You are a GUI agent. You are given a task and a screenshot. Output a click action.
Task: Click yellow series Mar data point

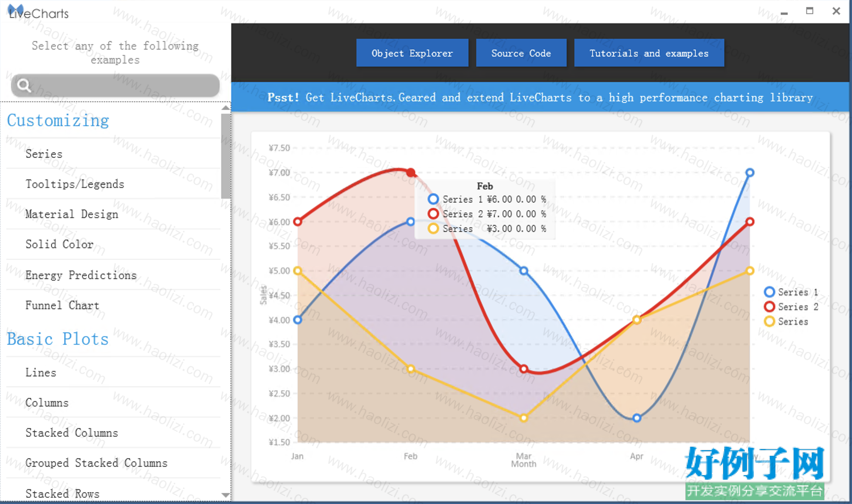(523, 418)
